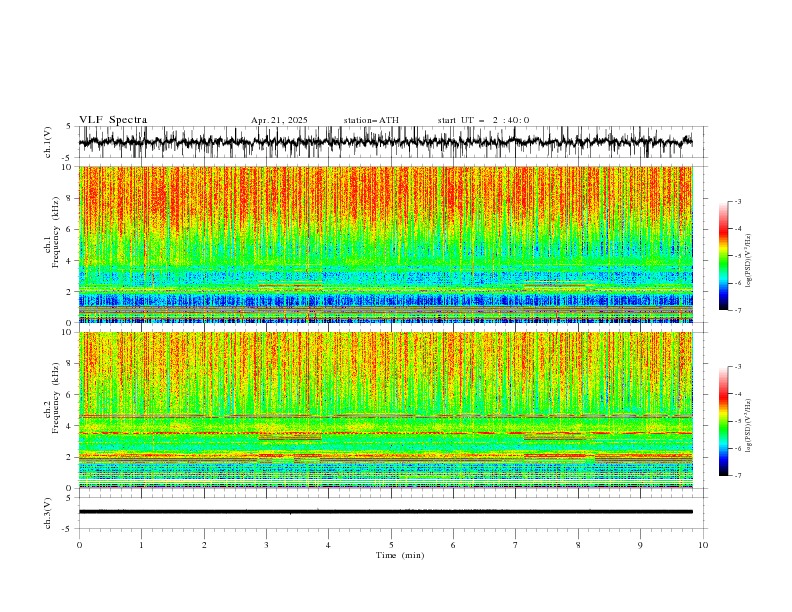Click '-7' label on ch.2 colorbar

(x=737, y=475)
